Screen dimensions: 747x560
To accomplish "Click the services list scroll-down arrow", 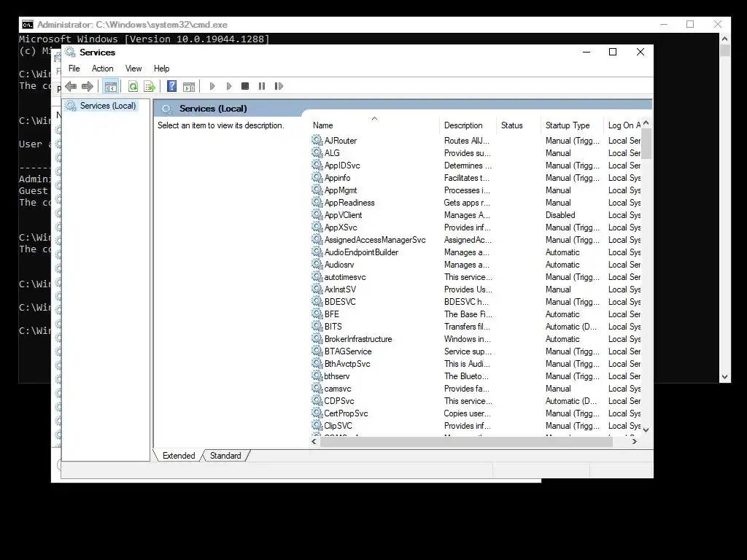I will pyautogui.click(x=646, y=429).
